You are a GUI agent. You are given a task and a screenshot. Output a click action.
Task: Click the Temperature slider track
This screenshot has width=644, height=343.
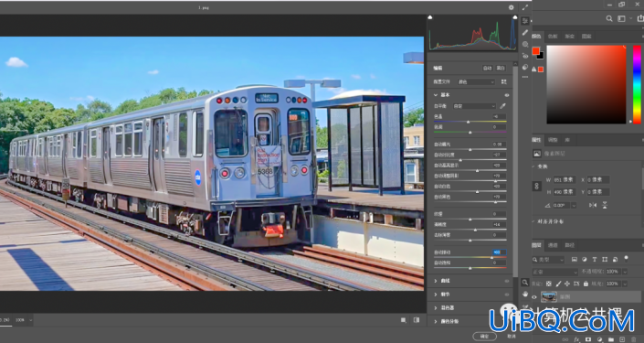[x=470, y=122]
